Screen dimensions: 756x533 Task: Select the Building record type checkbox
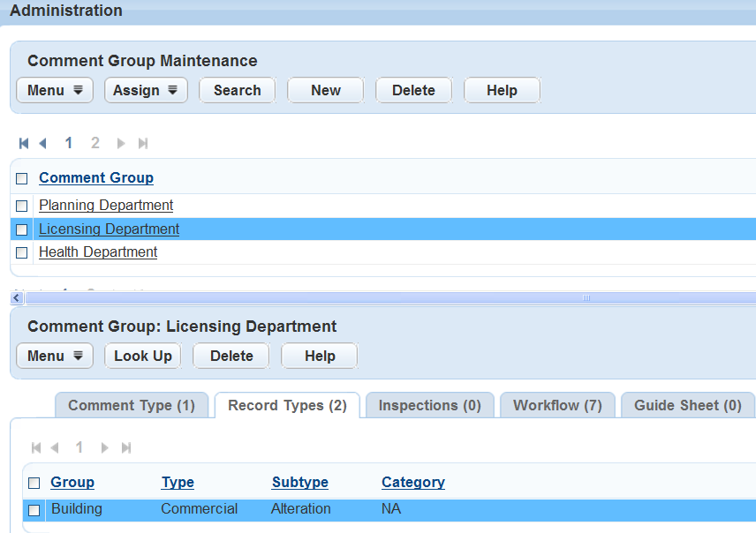pyautogui.click(x=34, y=510)
